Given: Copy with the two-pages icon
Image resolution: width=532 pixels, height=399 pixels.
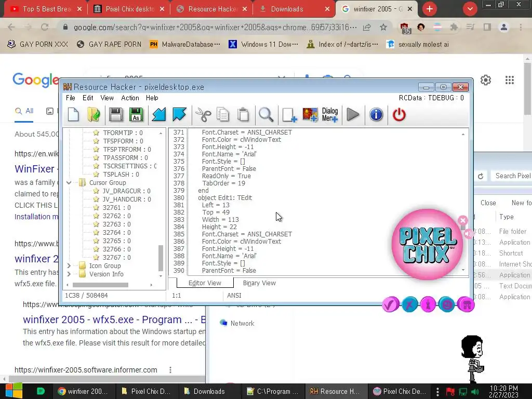Looking at the screenshot, I should pyautogui.click(x=222, y=115).
